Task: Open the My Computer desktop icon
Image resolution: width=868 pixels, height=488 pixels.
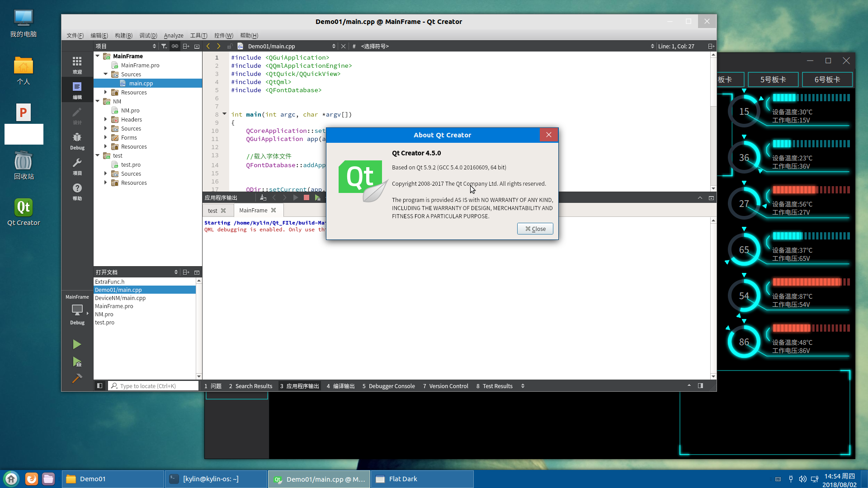Action: (24, 23)
